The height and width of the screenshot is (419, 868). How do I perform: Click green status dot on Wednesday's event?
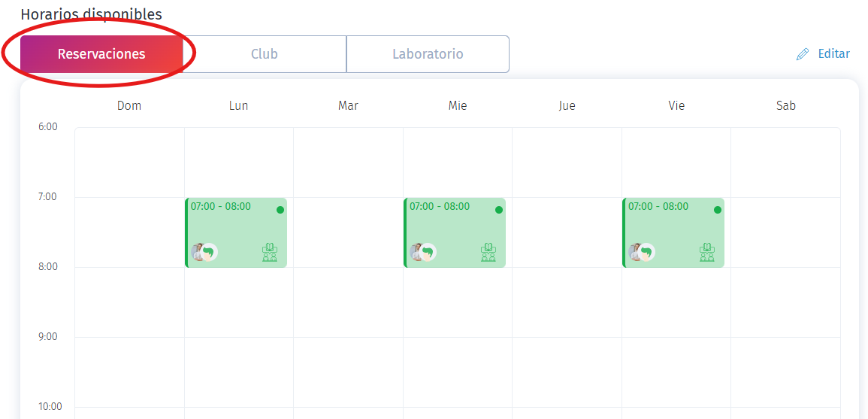click(x=499, y=210)
